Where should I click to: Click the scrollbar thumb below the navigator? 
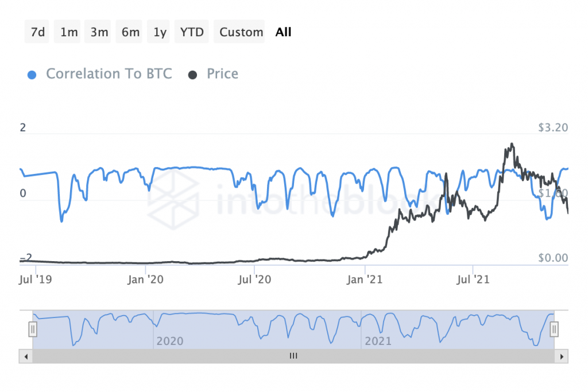tap(293, 356)
